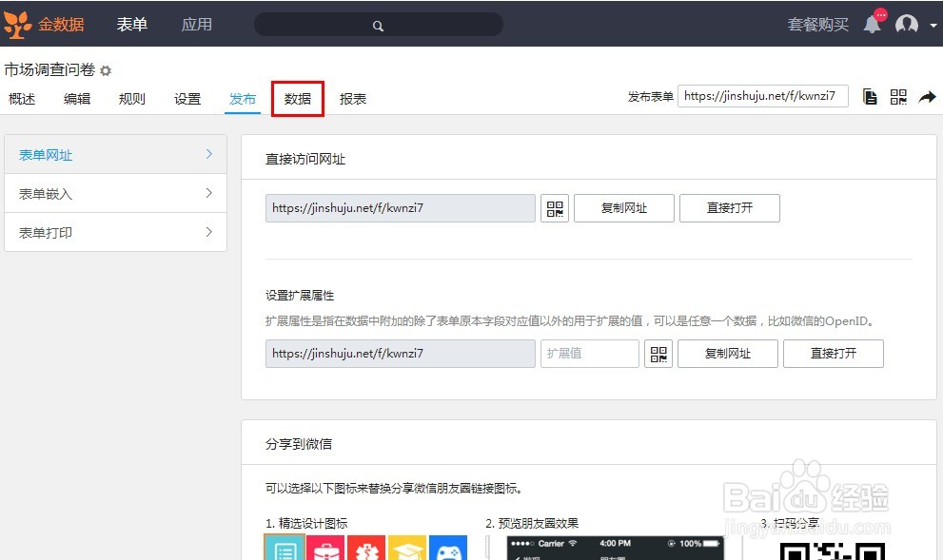Click the 直接打开 button

pos(729,207)
